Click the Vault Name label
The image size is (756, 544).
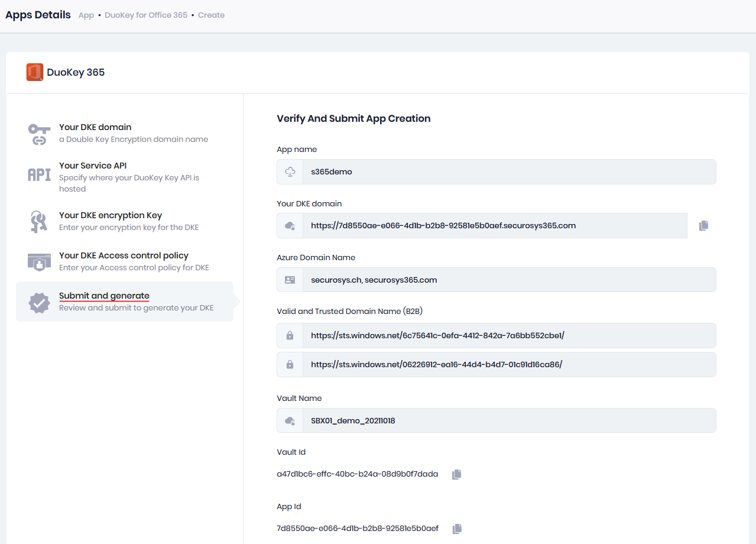point(299,398)
